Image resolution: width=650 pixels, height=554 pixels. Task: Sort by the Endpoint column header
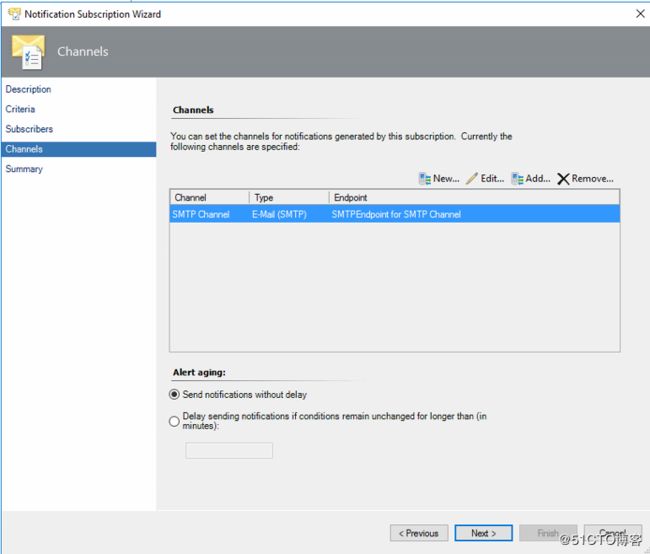474,197
